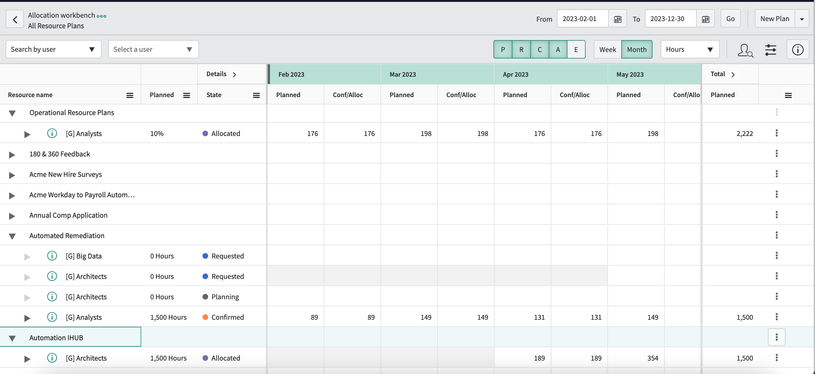The height and width of the screenshot is (374, 815).
Task: Expand Acme New Hire Surveys group
Action: (12, 175)
